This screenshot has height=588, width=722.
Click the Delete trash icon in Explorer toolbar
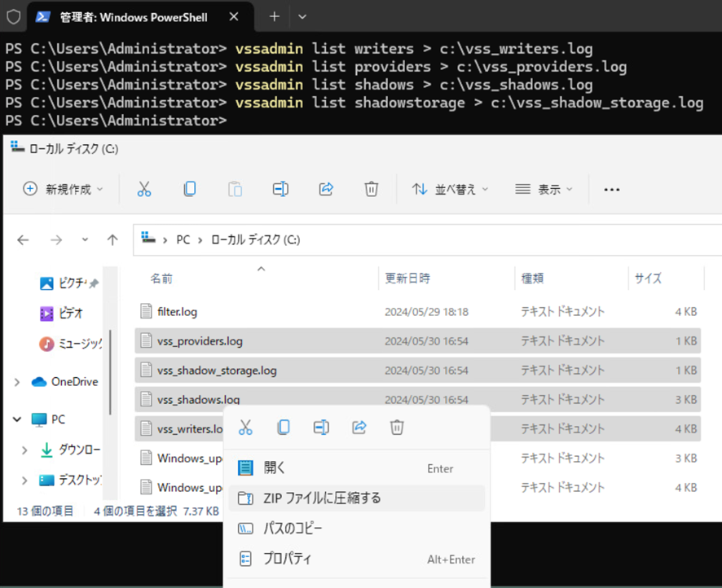(371, 189)
